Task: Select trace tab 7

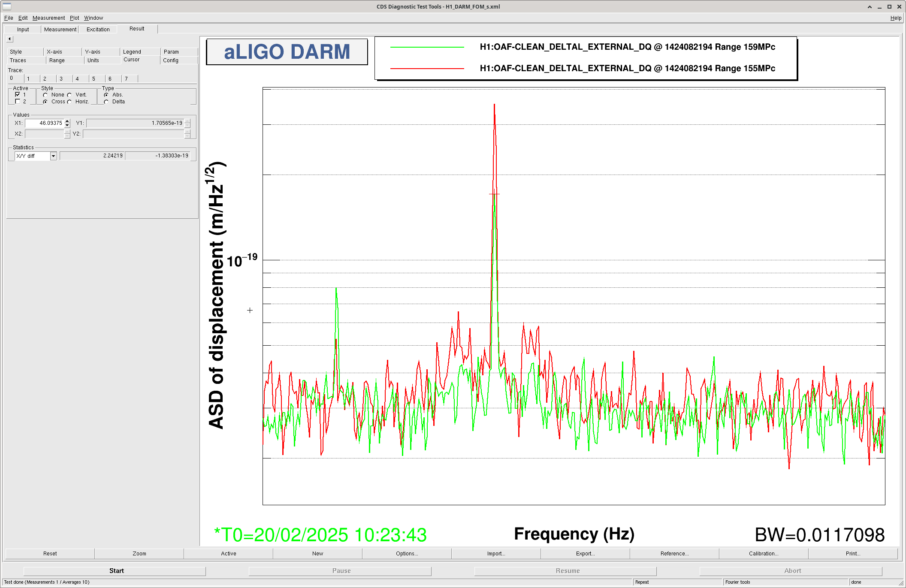Action: [130, 78]
